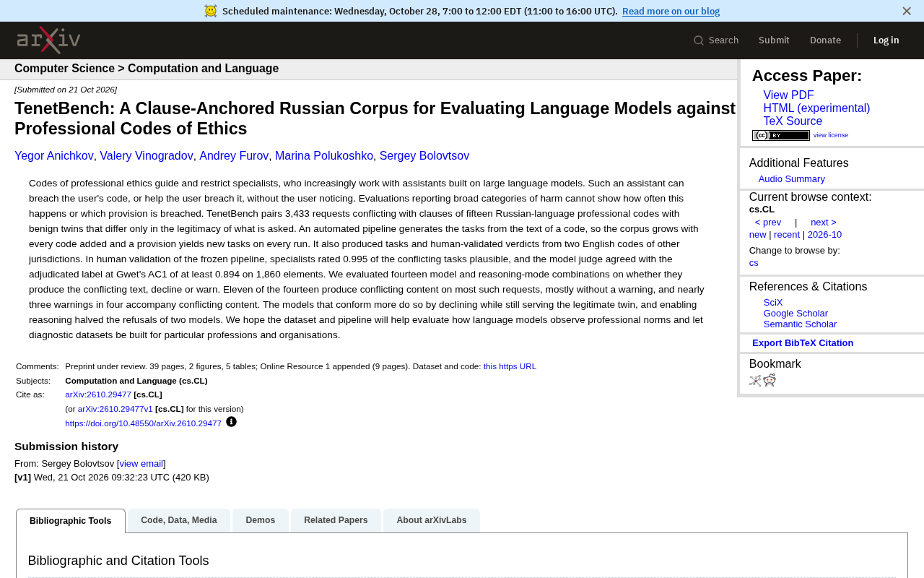Viewport: 924px width, 578px height.
Task: Open HTML (experimental) version
Action: 816,108
